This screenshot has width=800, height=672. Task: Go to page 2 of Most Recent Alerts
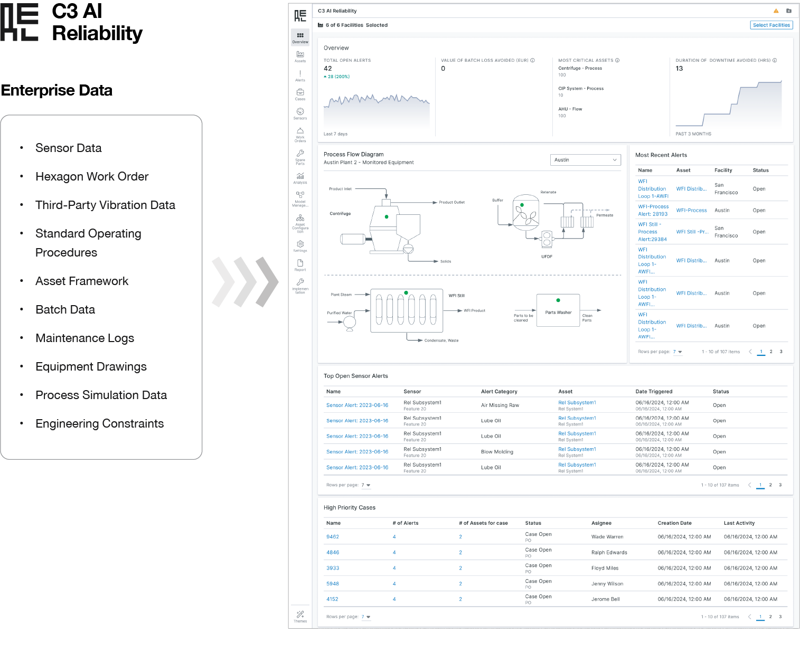(x=771, y=352)
